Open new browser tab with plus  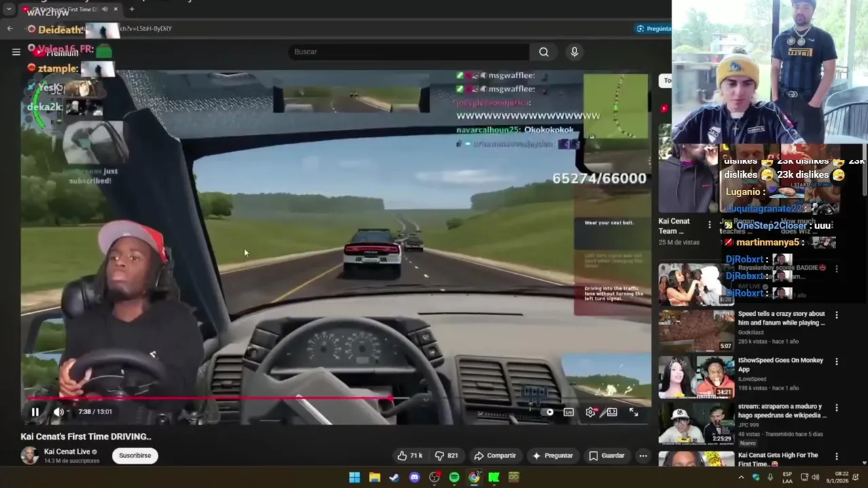click(x=132, y=9)
